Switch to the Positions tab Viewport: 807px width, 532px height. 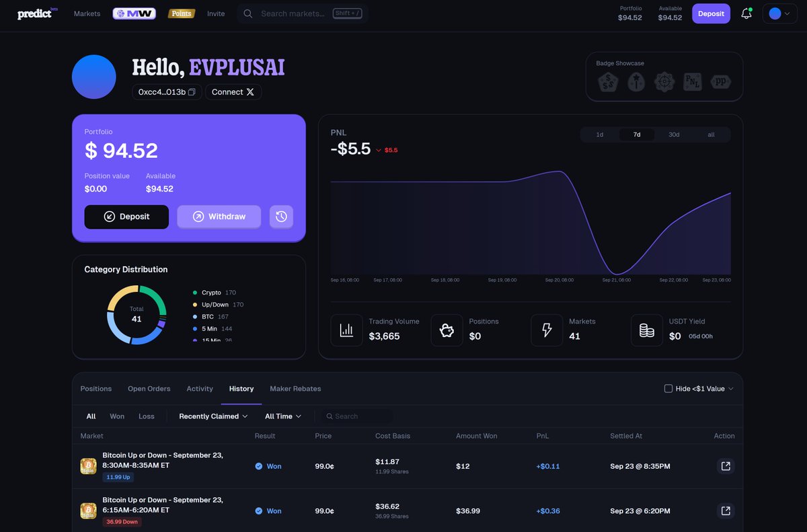[x=96, y=389]
